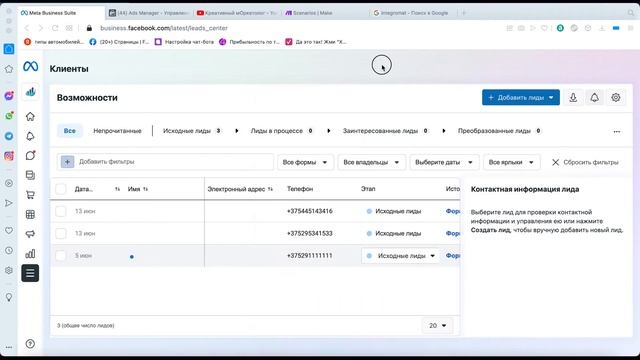Switch to Google search browser tab
The width and height of the screenshot is (640, 360).
click(411, 13)
